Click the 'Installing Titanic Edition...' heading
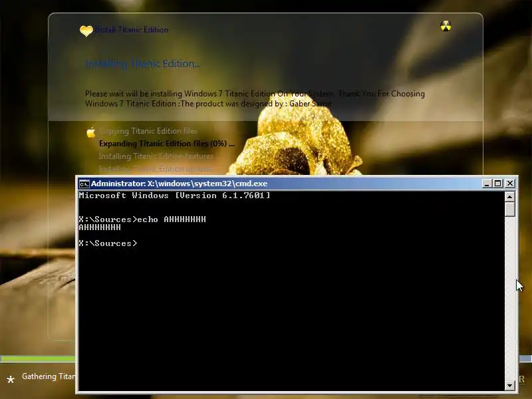 142,64
